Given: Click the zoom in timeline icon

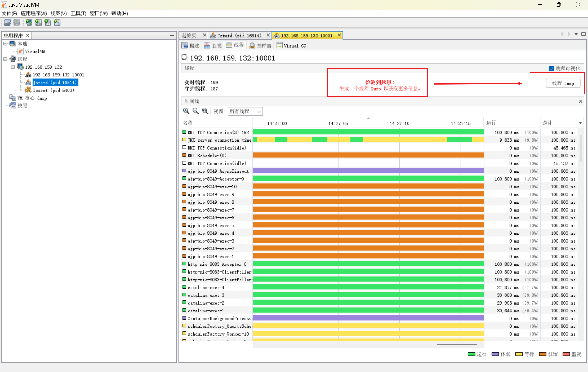Looking at the screenshot, I should [186, 111].
